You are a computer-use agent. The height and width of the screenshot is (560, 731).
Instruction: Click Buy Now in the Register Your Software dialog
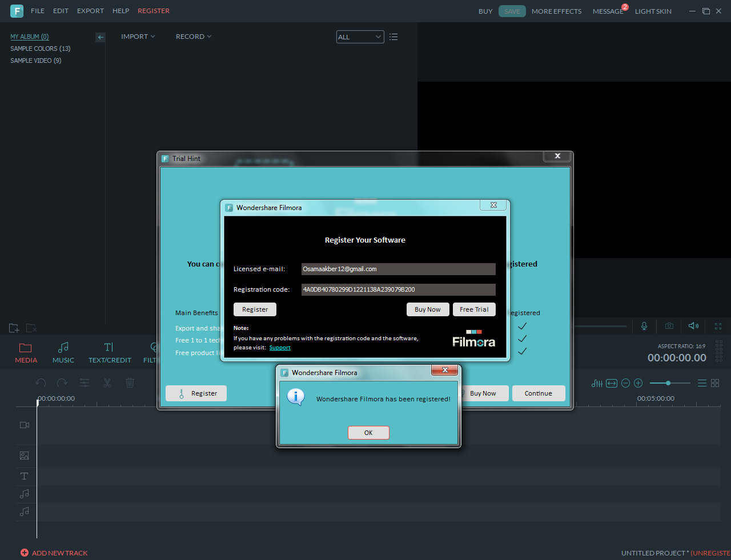(428, 309)
